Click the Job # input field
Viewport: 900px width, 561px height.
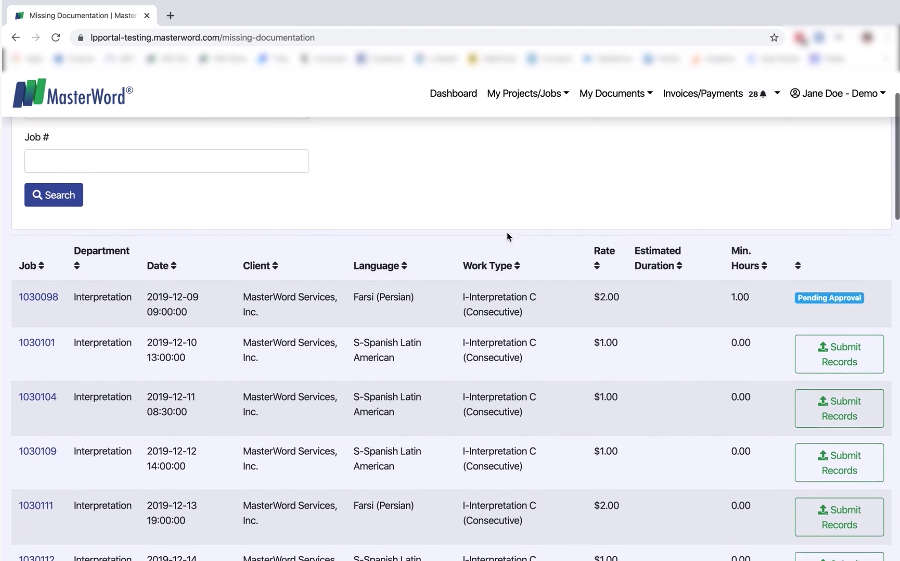pyautogui.click(x=166, y=161)
